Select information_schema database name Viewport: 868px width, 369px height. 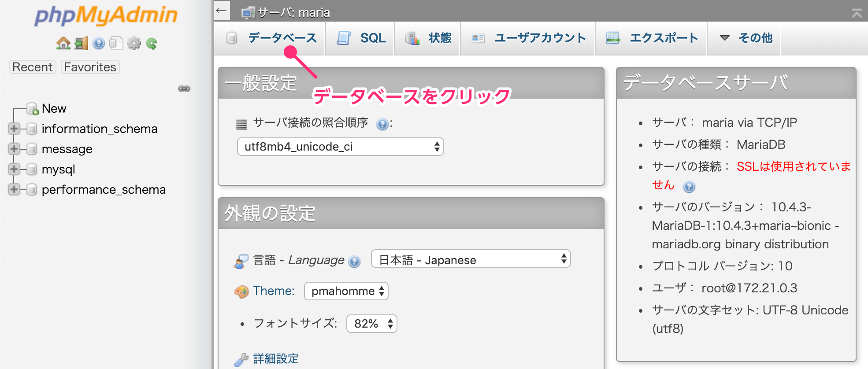tap(100, 129)
